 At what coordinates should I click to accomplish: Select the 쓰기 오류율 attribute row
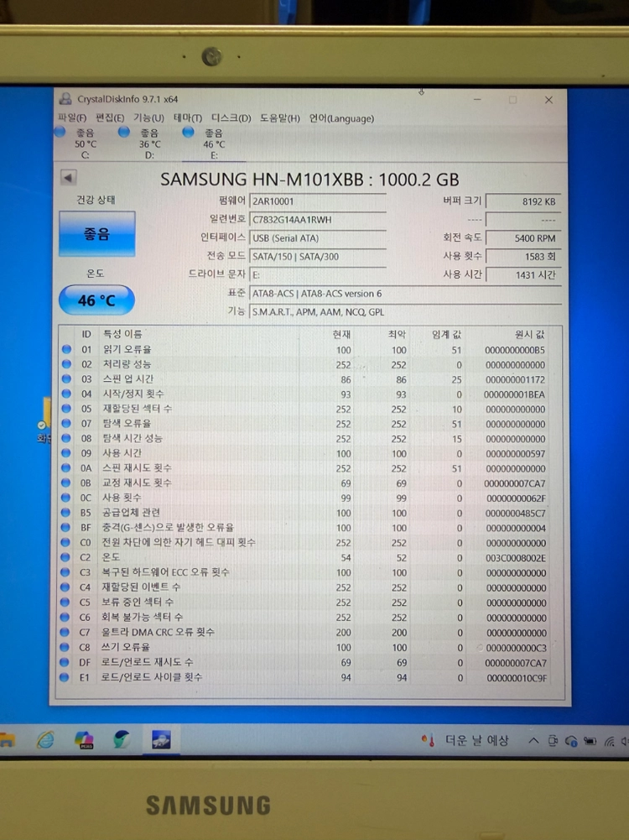[x=310, y=647]
